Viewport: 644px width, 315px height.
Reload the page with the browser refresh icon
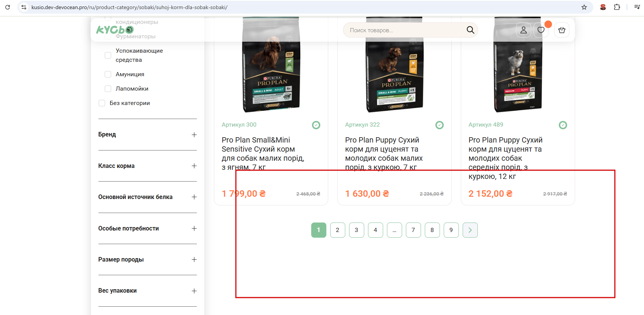click(x=8, y=7)
